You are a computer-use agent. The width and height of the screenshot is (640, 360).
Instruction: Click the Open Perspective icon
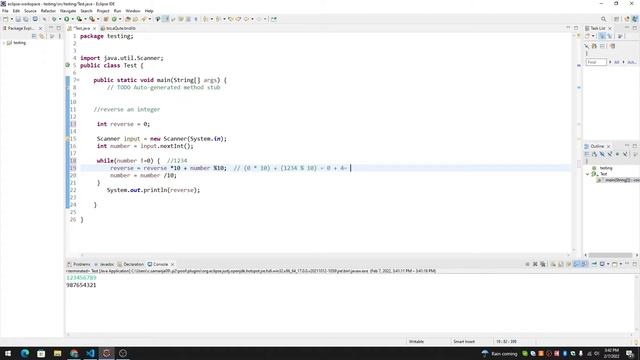click(x=617, y=19)
